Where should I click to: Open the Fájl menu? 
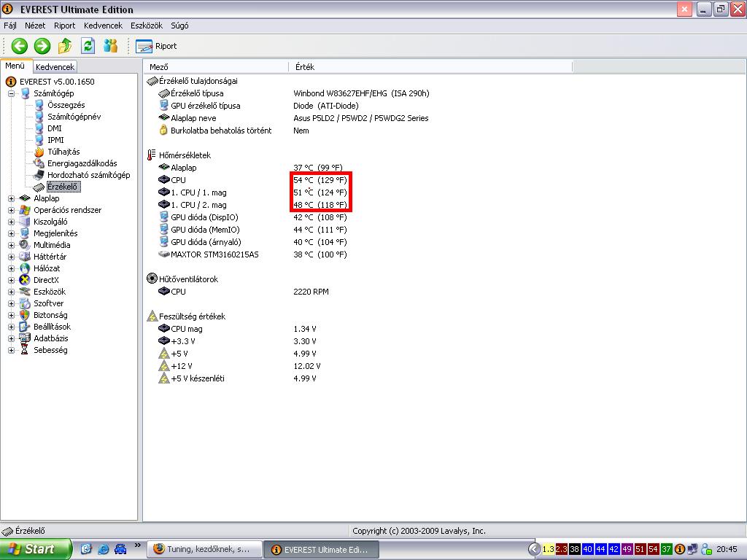pos(10,26)
